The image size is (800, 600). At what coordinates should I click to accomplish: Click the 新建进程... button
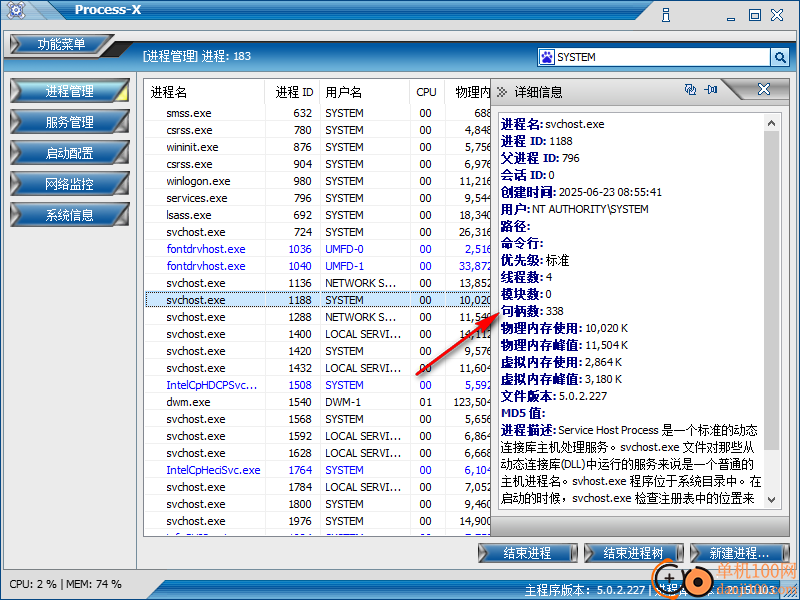tap(739, 553)
